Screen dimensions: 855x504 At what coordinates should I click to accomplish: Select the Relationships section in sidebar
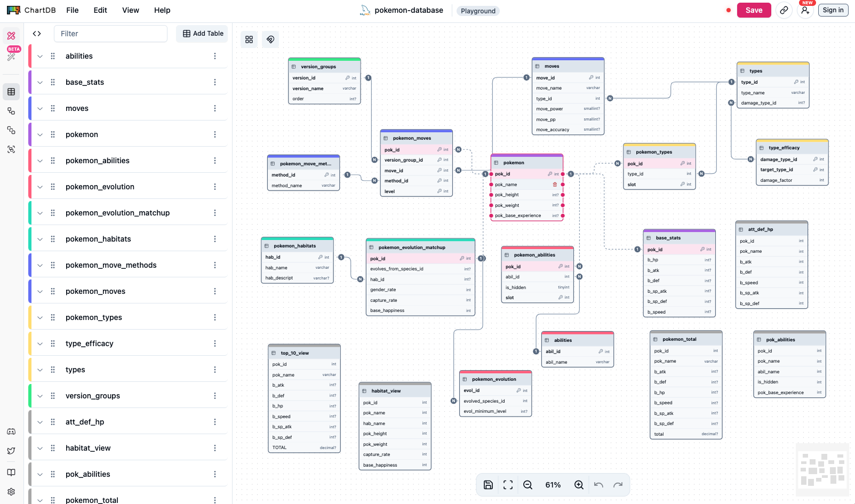tap(11, 111)
